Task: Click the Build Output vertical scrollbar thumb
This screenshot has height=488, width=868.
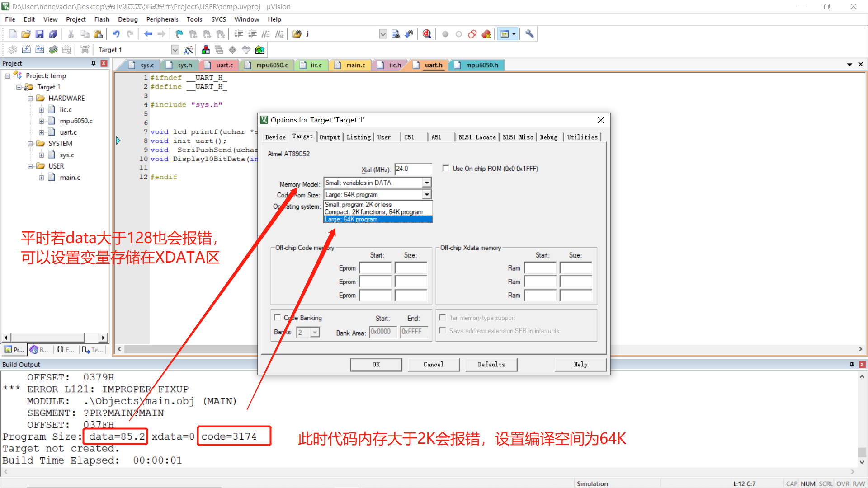Action: [862, 452]
